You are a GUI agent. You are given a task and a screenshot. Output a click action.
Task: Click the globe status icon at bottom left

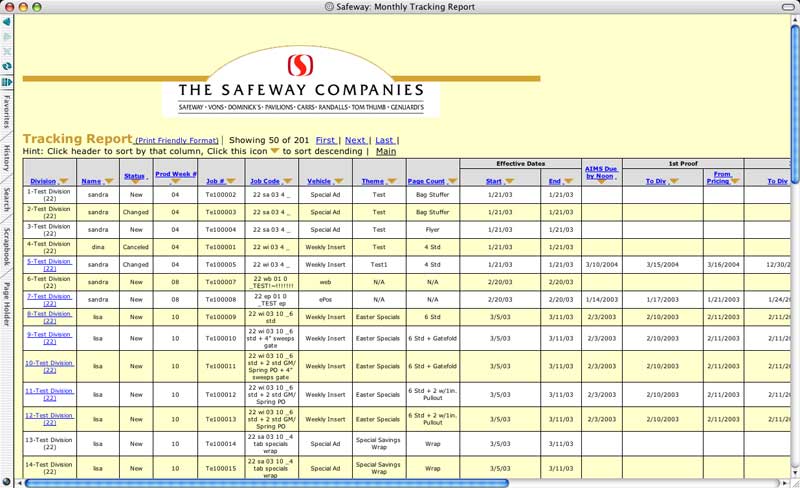click(6, 482)
